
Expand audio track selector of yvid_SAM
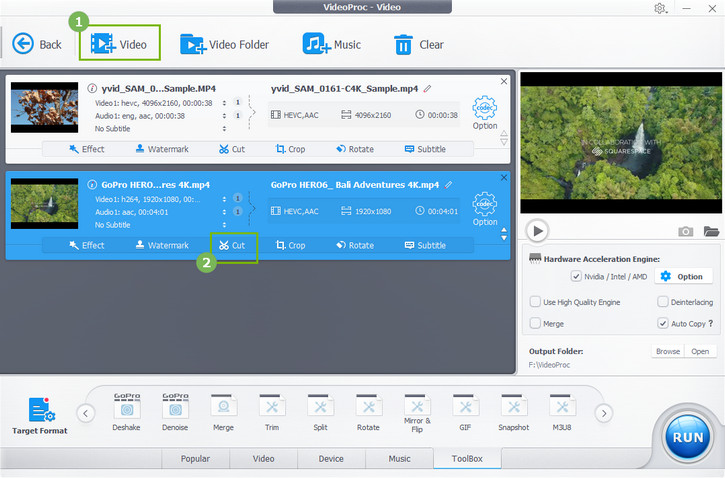[224, 116]
